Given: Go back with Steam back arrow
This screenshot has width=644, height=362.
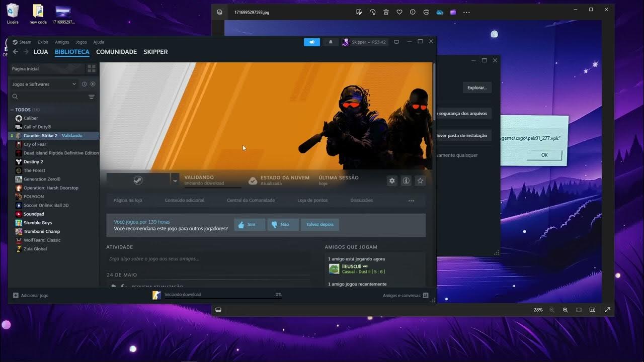Looking at the screenshot, I should pos(15,52).
